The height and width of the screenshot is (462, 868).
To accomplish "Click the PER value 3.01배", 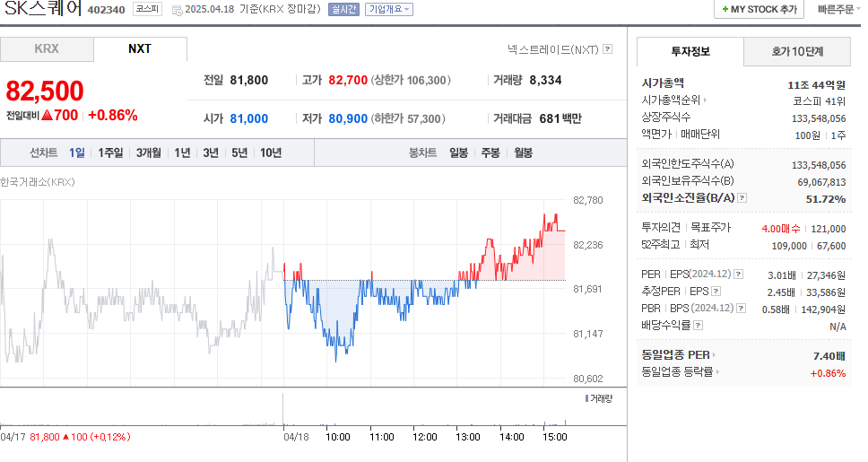I will click(782, 276).
